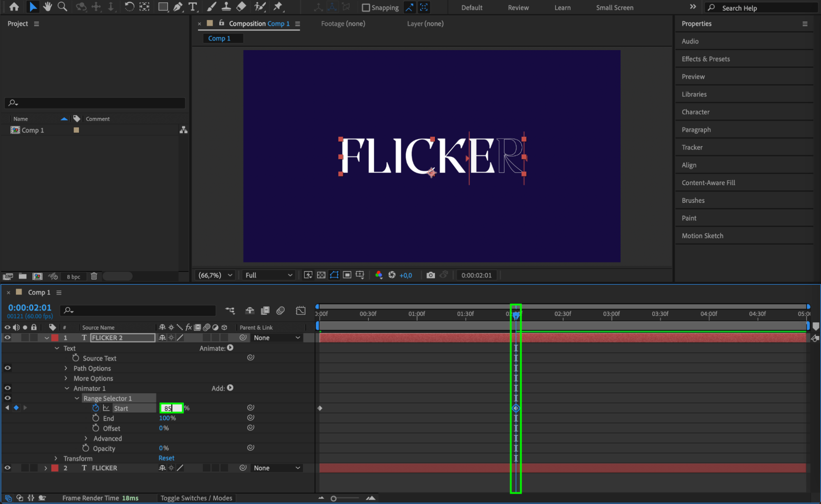The width and height of the screenshot is (821, 504).
Task: Select the Pen tool
Action: [x=178, y=7]
